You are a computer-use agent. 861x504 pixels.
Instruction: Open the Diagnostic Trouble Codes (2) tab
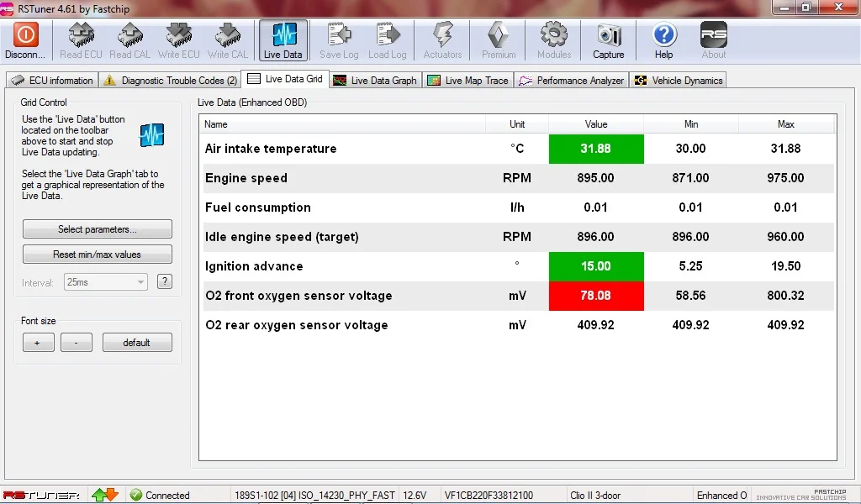point(171,80)
